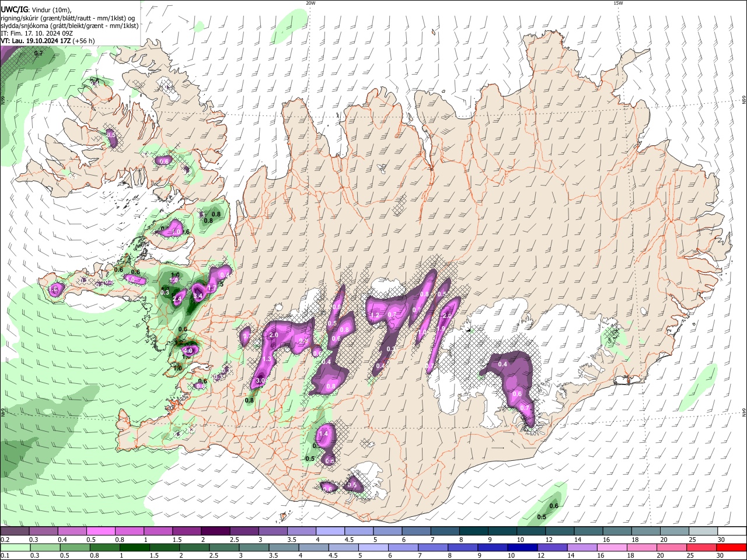Click the 'UWC/IG: Vindur (10m)' title line
The height and width of the screenshot is (560, 747).
click(36, 10)
